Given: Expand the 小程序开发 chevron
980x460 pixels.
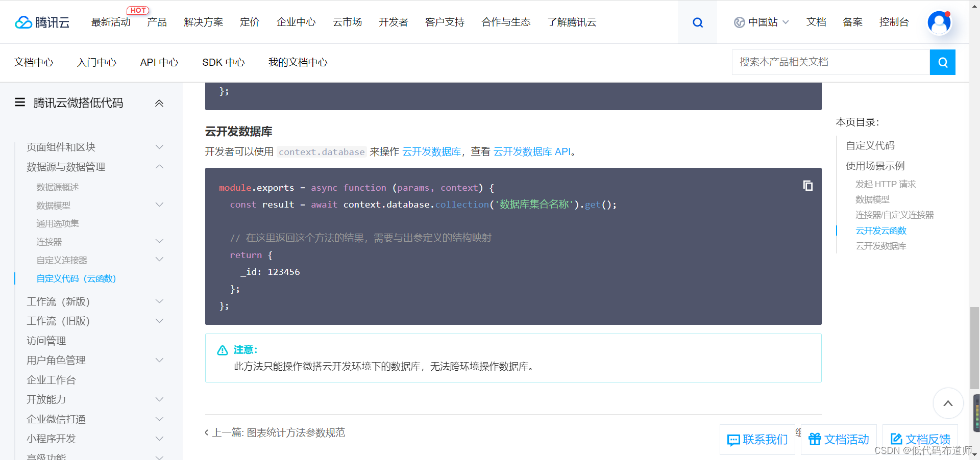Looking at the screenshot, I should click(x=159, y=439).
